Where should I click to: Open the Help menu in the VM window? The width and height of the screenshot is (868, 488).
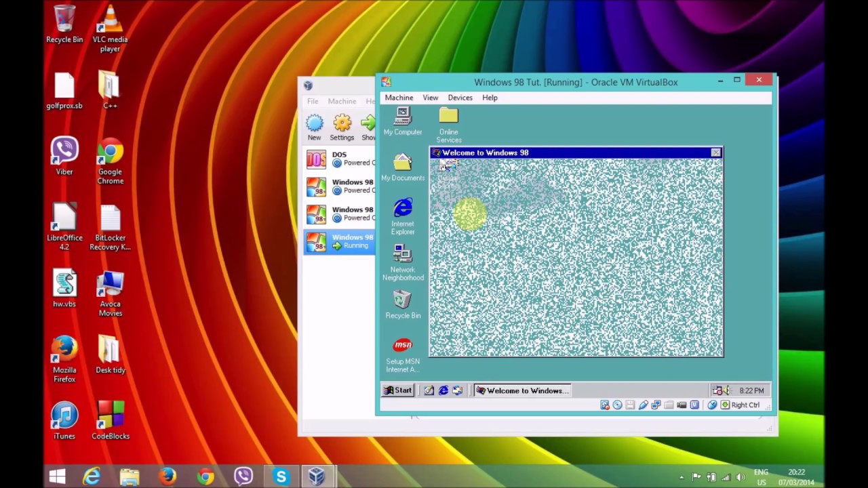[x=490, y=98]
